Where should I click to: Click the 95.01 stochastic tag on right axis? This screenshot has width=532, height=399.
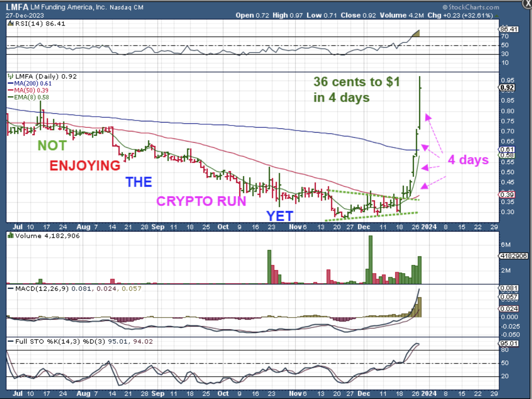pos(508,343)
